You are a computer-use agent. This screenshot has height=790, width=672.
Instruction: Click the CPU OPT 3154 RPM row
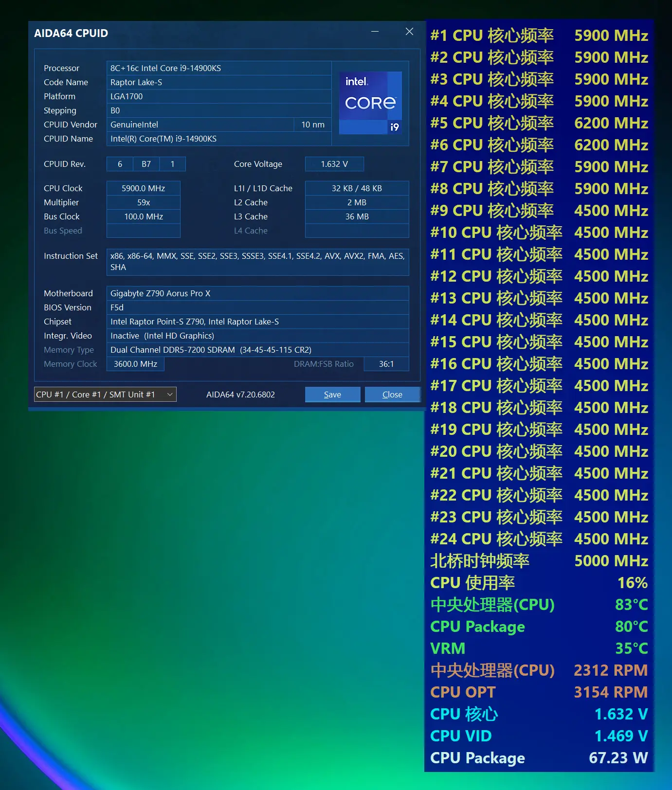coord(539,692)
